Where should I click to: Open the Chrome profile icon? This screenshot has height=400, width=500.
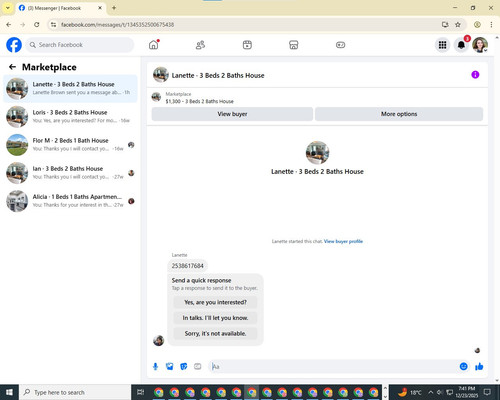tap(477, 24)
